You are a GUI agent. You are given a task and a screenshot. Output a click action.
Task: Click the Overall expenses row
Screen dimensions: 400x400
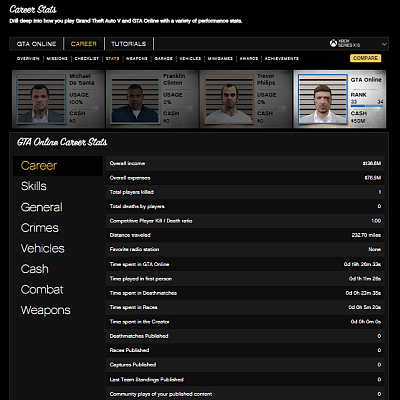click(x=245, y=178)
